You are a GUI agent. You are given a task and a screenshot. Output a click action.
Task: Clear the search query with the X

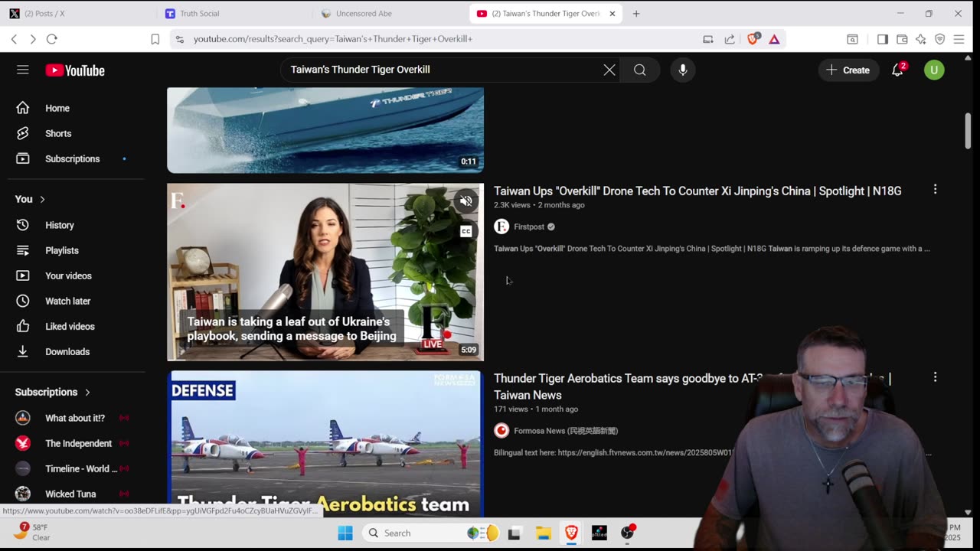tap(609, 70)
